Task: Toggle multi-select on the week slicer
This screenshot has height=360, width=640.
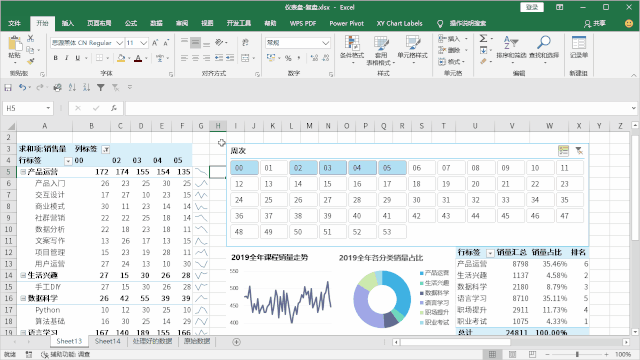Action: tap(563, 151)
